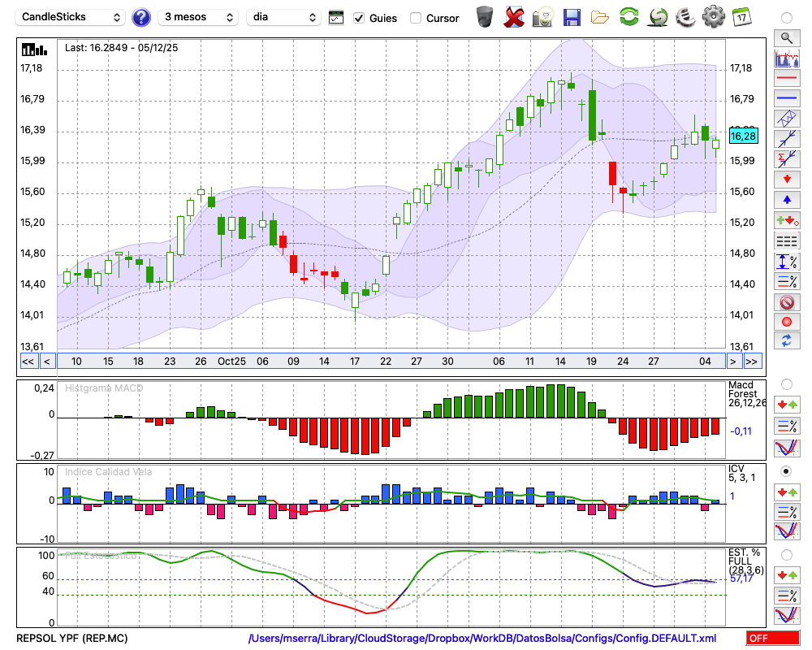Enable the Cursor checkbox

coord(415,18)
